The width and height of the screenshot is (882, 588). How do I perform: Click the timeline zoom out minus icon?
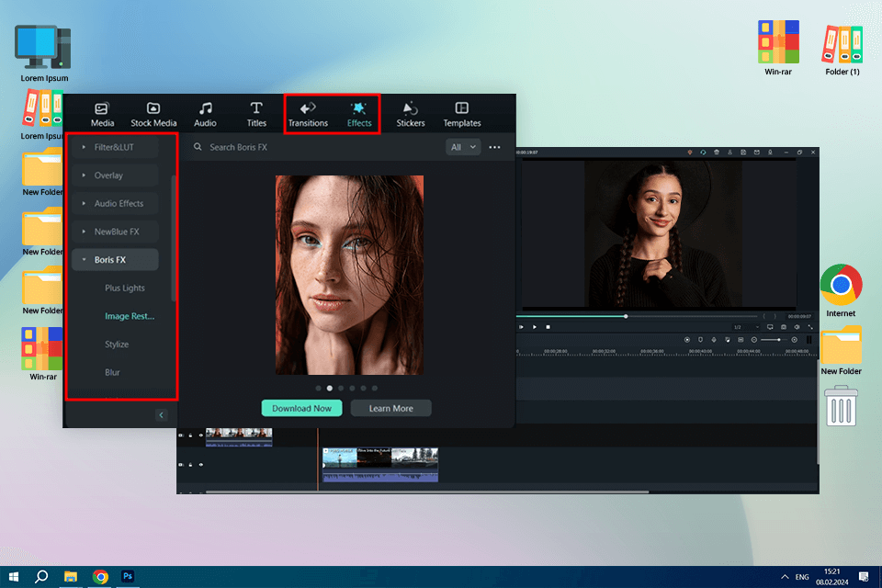pyautogui.click(x=754, y=340)
